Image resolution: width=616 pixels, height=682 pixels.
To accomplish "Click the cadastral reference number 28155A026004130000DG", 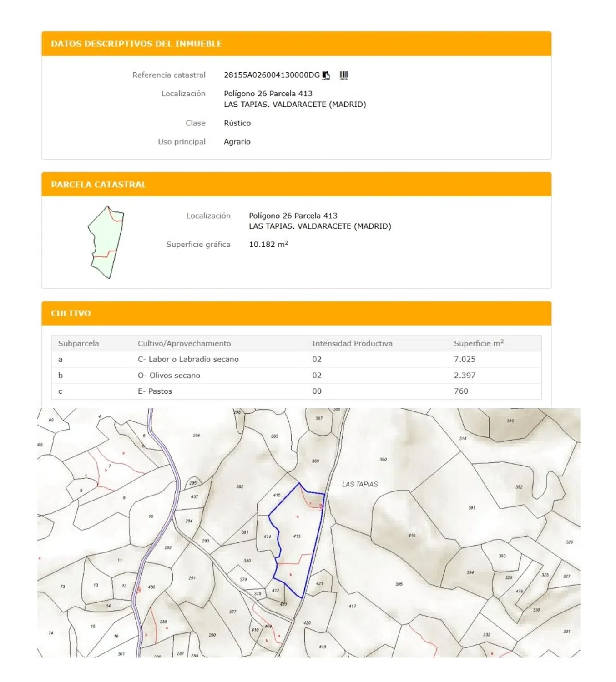I will pyautogui.click(x=272, y=75).
